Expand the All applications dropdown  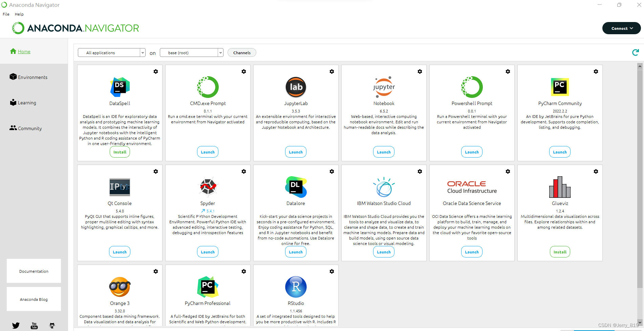pyautogui.click(x=111, y=53)
